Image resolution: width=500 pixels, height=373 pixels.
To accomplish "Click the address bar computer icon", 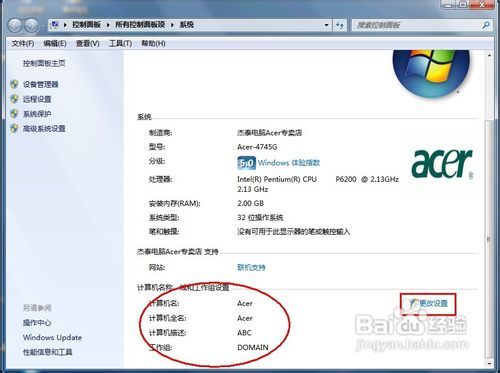I will [55, 25].
